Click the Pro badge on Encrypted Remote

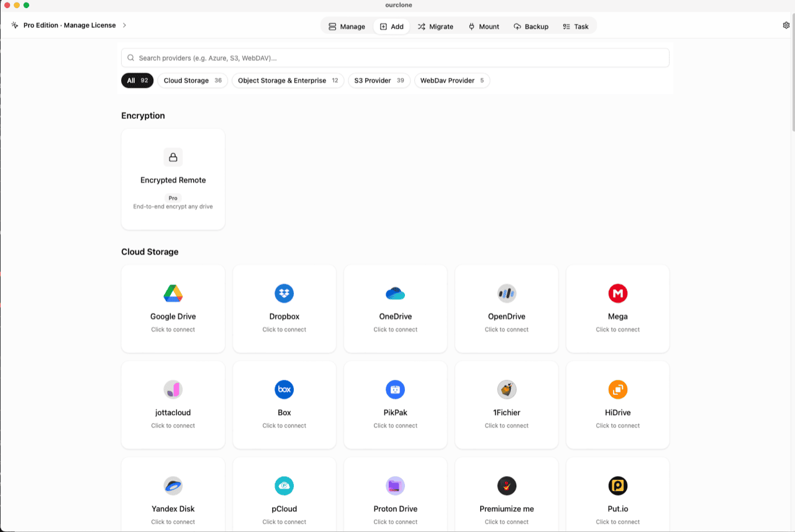click(173, 198)
